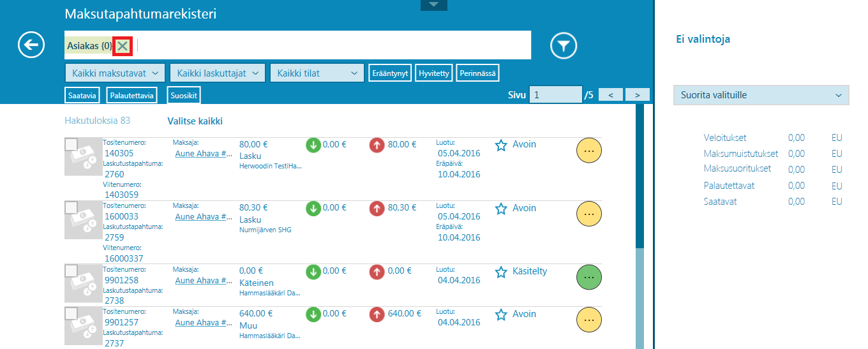
Task: Expand the Kaikki laskuttajat dropdown
Action: click(218, 73)
